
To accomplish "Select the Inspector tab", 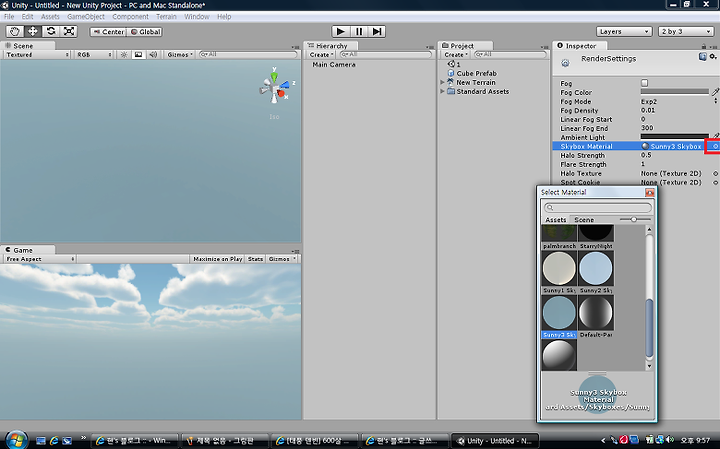I will [580, 46].
